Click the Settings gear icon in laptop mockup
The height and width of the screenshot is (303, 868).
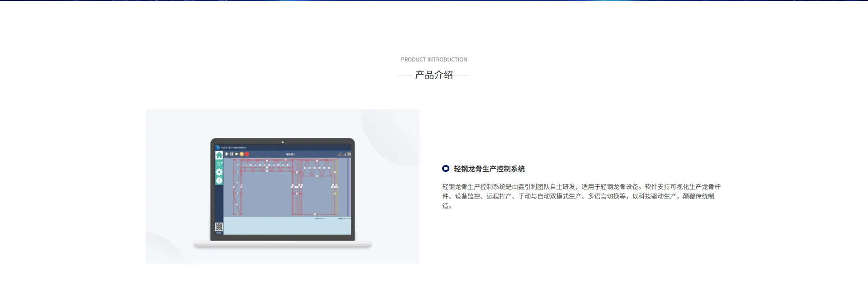(x=219, y=172)
